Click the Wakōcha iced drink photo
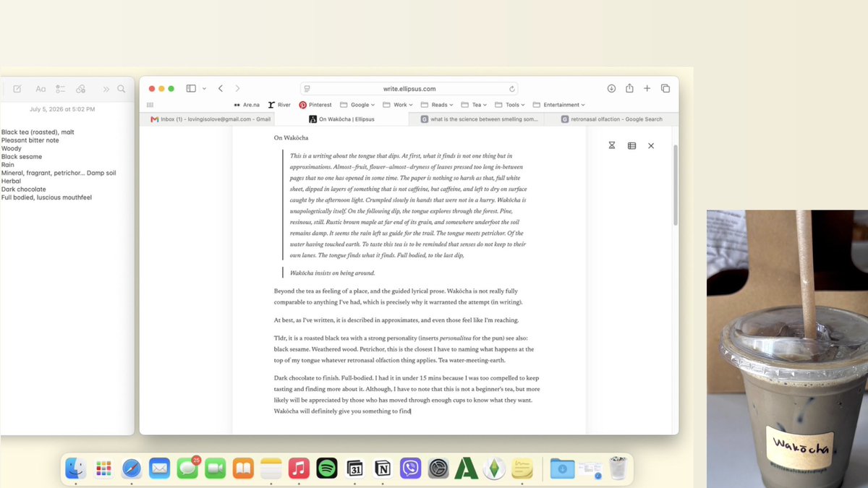Viewport: 868px width, 488px height. click(787, 348)
